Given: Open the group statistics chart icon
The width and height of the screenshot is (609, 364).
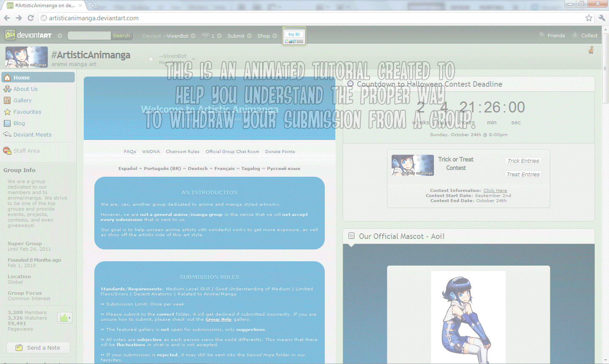Looking at the screenshot, I should [x=65, y=318].
